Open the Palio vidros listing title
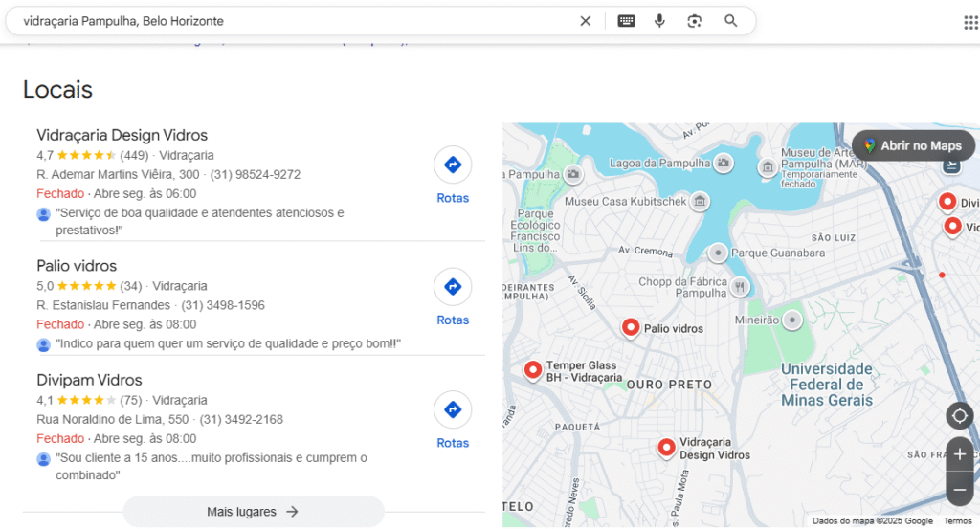This screenshot has width=980, height=529. click(x=77, y=265)
